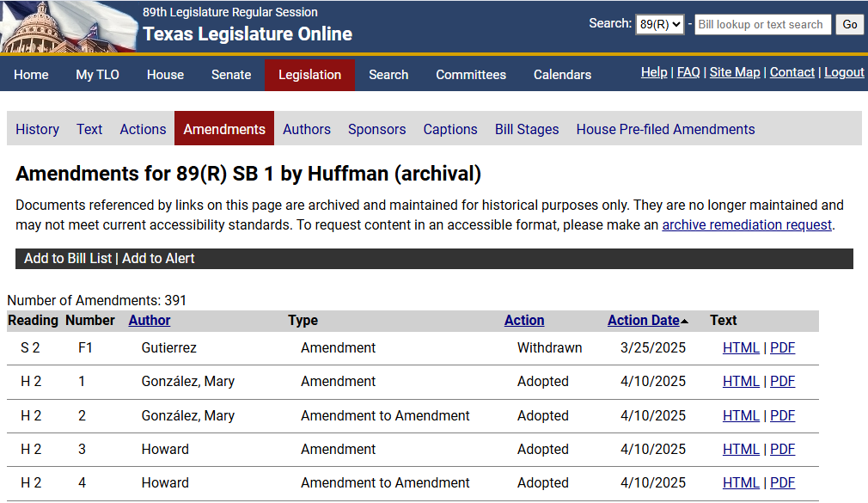Open the archive remediation request link
Screen dimensions: 868x503
(746, 224)
